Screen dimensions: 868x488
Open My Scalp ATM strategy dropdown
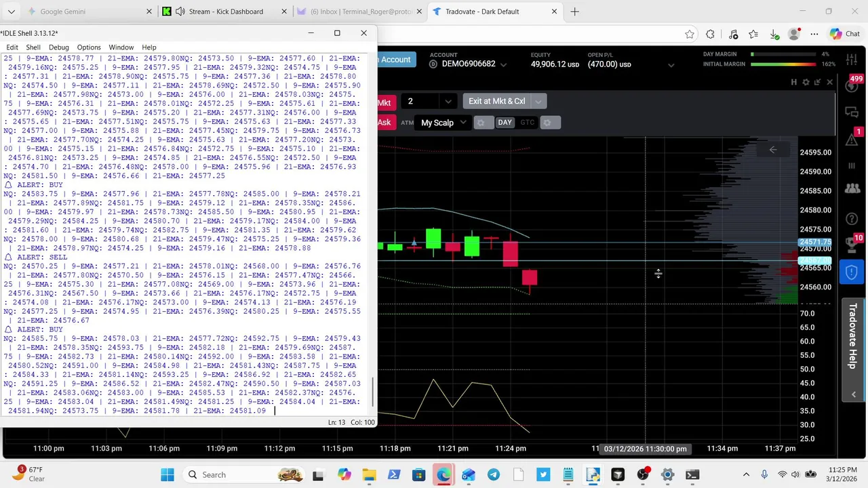(443, 123)
